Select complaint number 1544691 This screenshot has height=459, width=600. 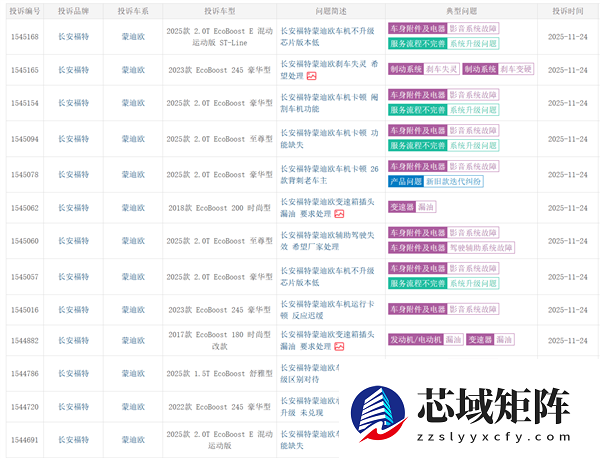pos(25,440)
